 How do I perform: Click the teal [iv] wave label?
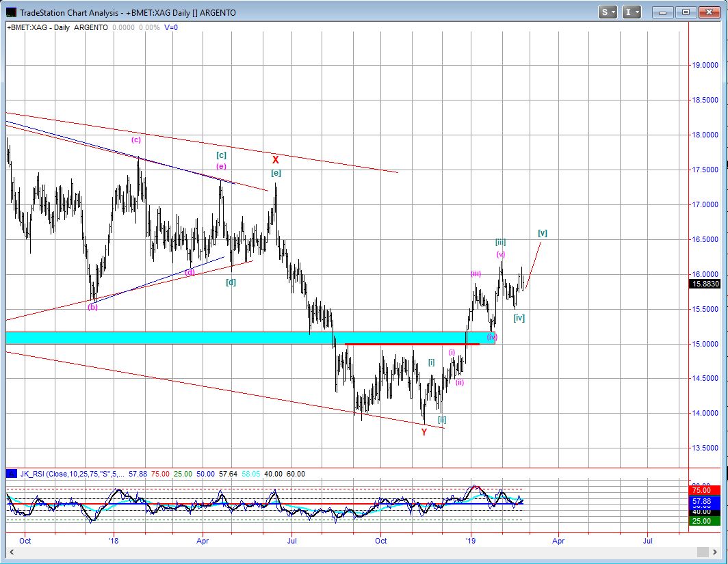click(x=519, y=318)
